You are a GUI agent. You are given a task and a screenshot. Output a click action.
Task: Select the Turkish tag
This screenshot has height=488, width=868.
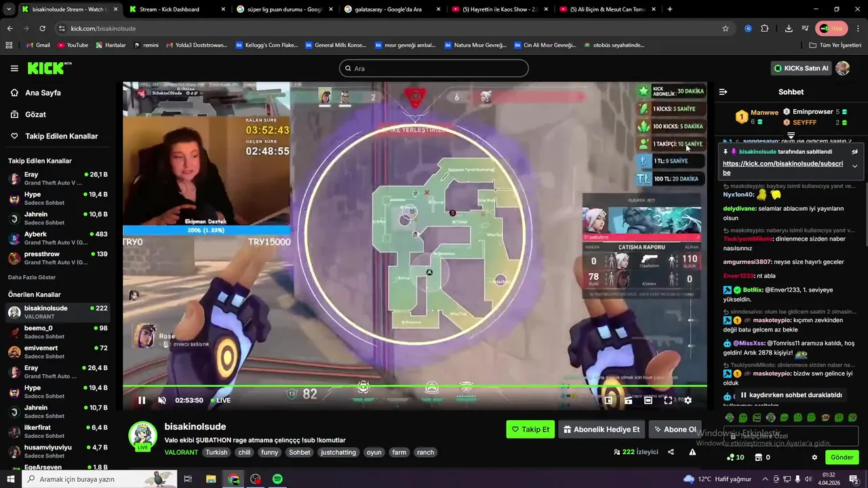pyautogui.click(x=216, y=452)
